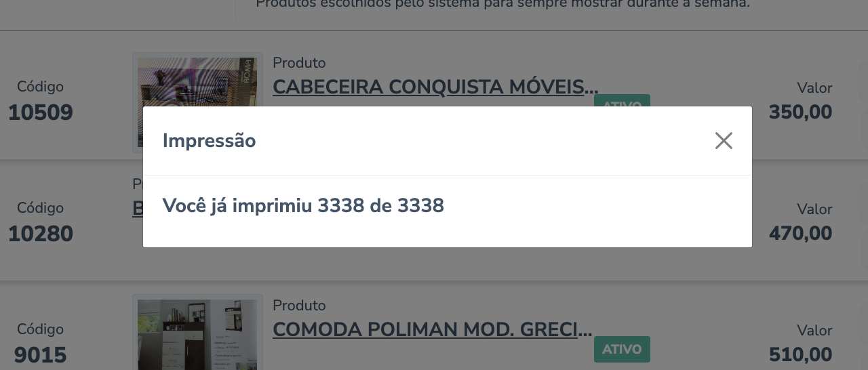This screenshot has height=370, width=868.
Task: Click the COMODA POLIMAN product thumbnail image
Action: [197, 333]
